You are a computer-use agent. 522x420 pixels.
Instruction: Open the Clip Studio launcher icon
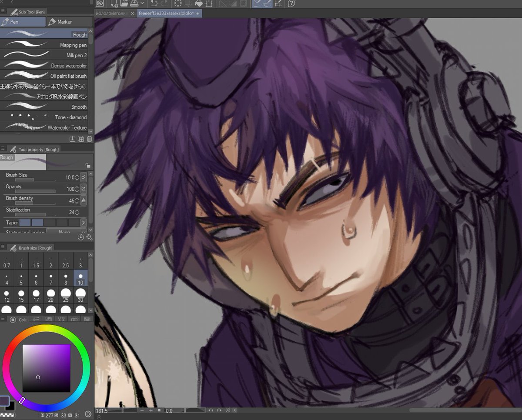[x=99, y=3]
